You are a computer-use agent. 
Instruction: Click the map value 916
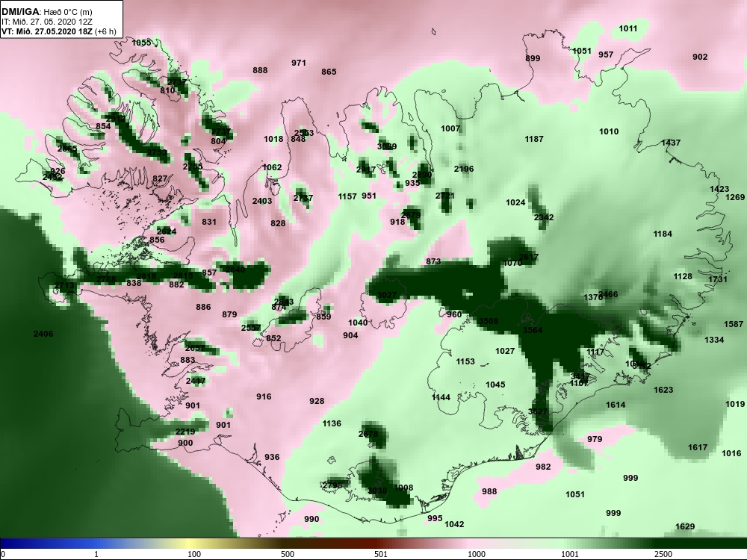tap(264, 396)
